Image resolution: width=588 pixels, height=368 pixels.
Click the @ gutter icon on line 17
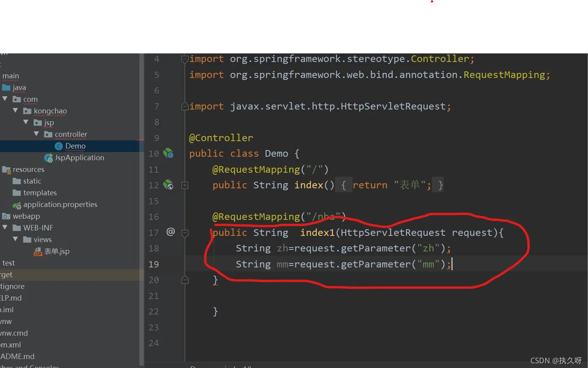171,232
